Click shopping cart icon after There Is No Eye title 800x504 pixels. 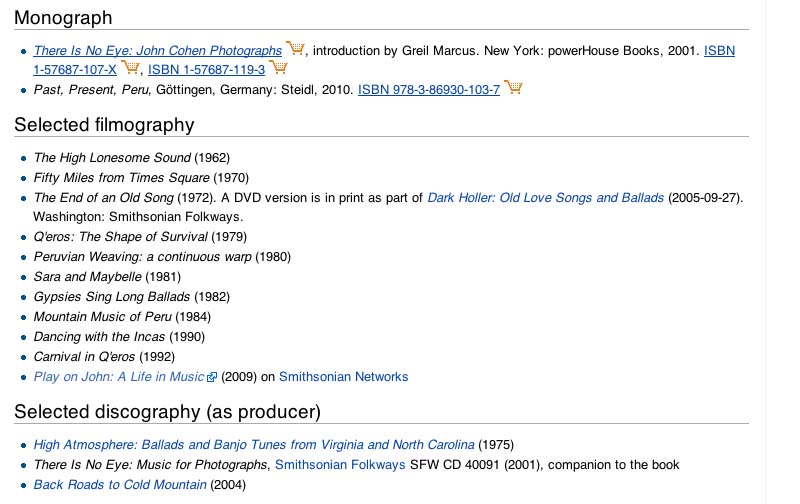click(295, 48)
